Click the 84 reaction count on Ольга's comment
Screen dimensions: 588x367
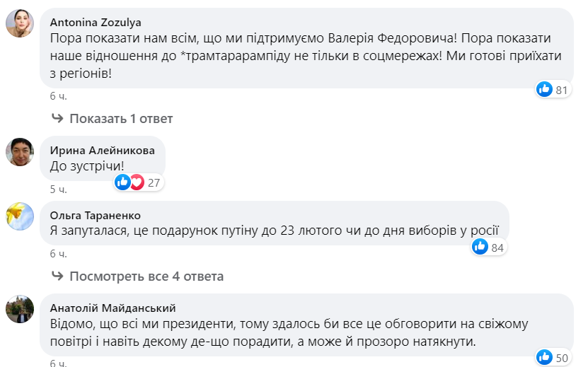click(498, 247)
